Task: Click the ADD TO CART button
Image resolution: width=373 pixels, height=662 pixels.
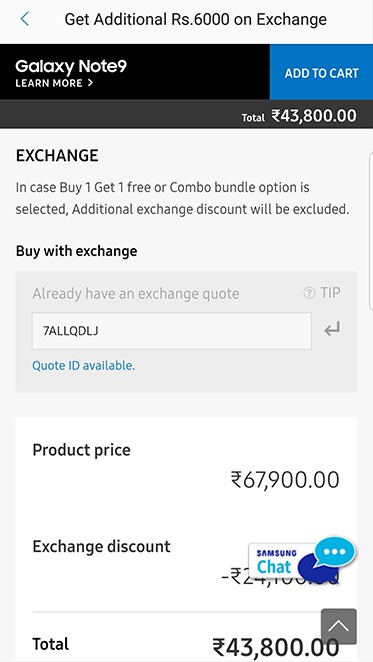Action: (x=321, y=72)
